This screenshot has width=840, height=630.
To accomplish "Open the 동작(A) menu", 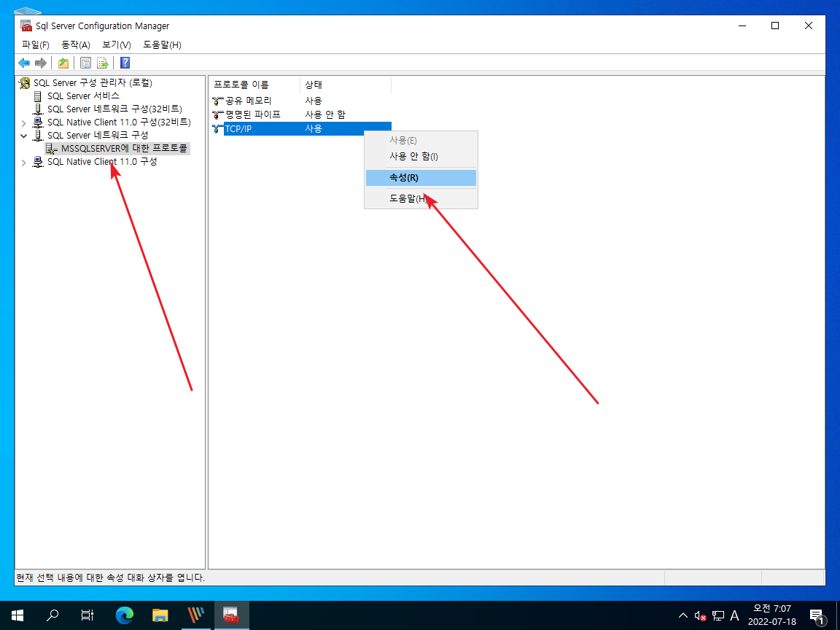I will click(76, 45).
